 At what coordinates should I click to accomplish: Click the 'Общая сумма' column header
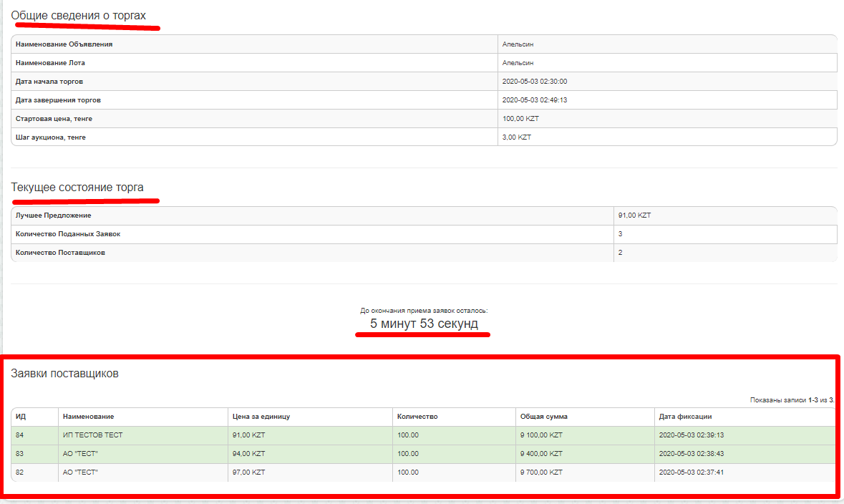tap(543, 417)
